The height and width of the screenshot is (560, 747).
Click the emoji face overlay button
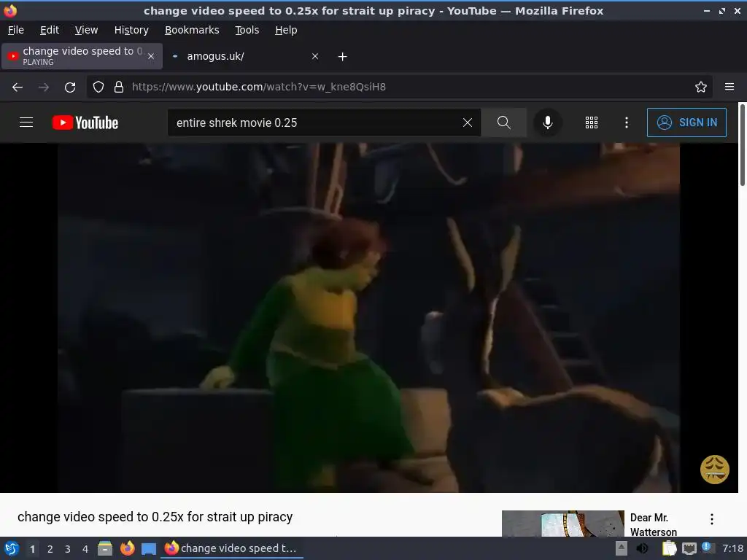tap(715, 470)
